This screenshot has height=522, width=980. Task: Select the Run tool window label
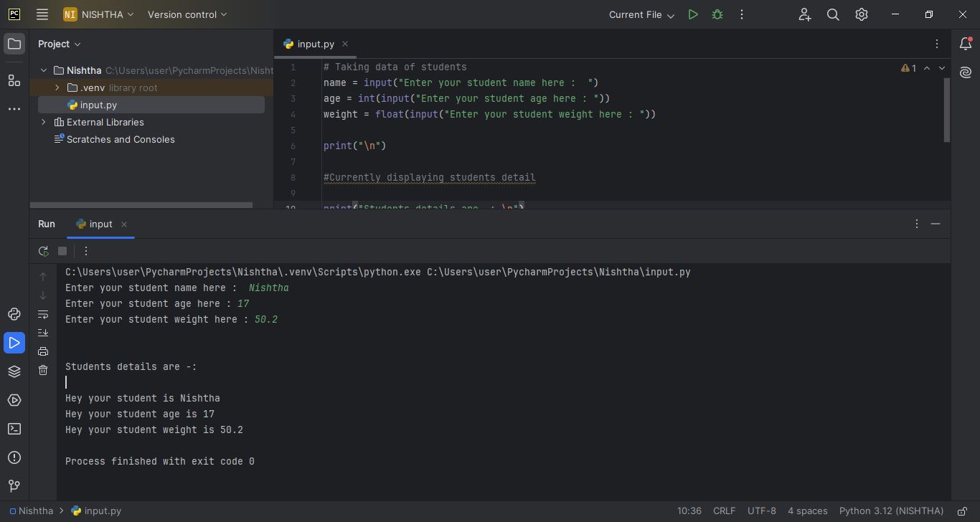click(47, 224)
